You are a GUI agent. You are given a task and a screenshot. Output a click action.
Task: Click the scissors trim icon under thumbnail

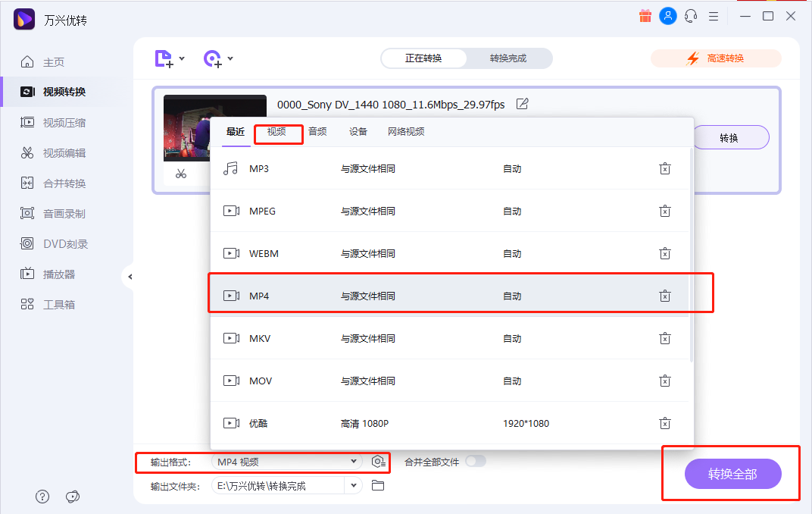(180, 174)
